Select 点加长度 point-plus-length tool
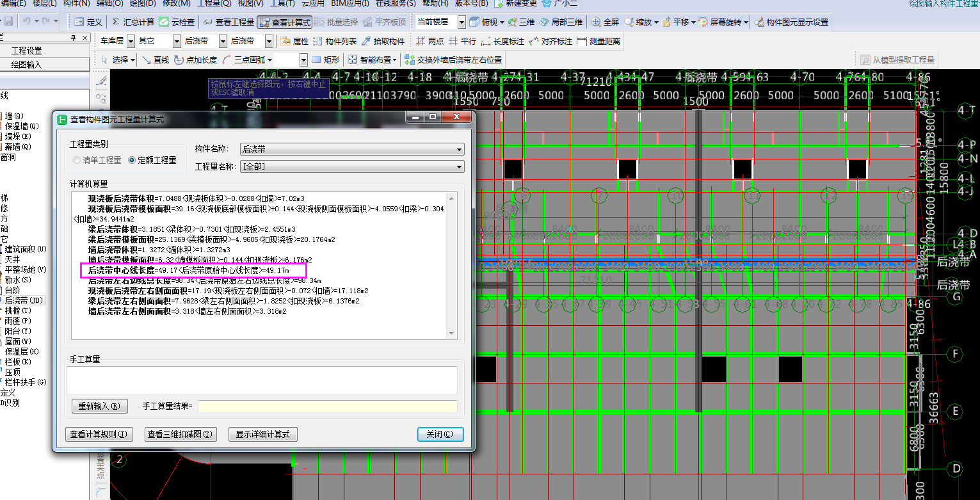Image resolution: width=980 pixels, height=500 pixels. [195, 60]
